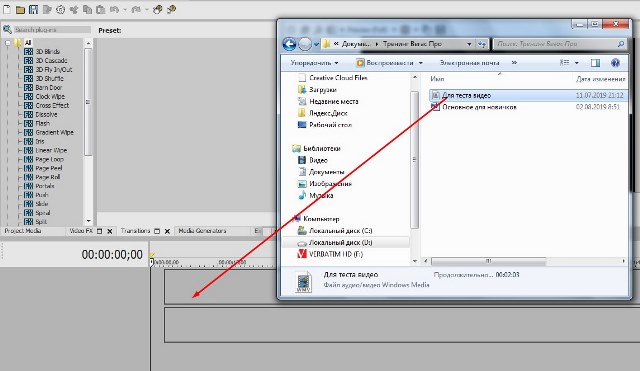Select the Spiral transition icon
Viewport: 640px width, 371px height.
[29, 213]
